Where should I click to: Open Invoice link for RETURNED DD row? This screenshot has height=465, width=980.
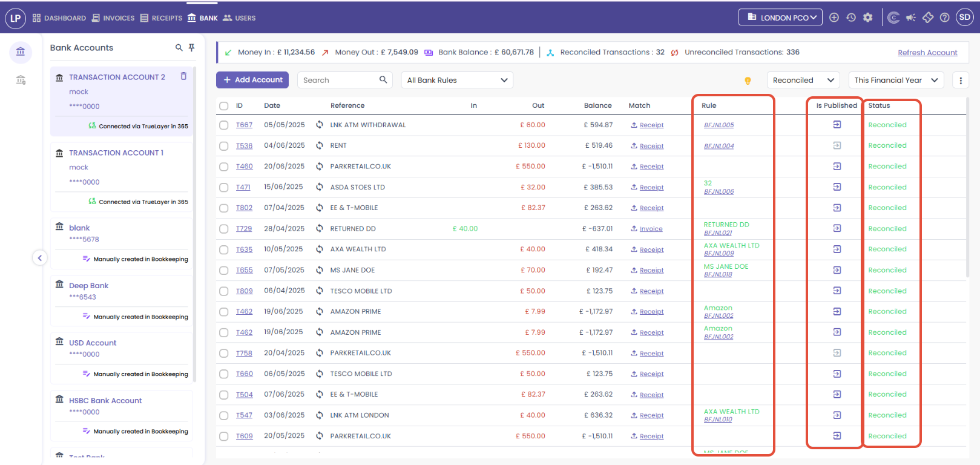point(651,229)
